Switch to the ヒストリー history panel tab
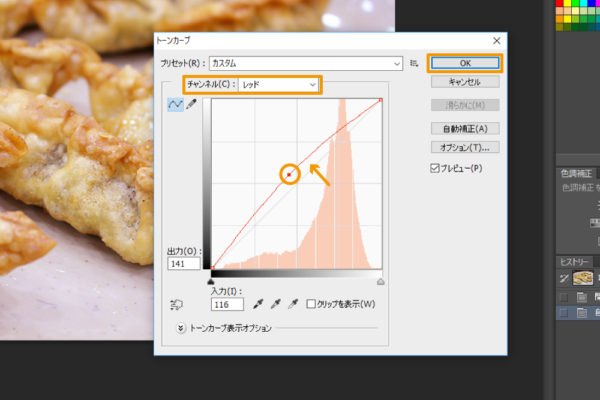The height and width of the screenshot is (400, 600). [x=576, y=262]
